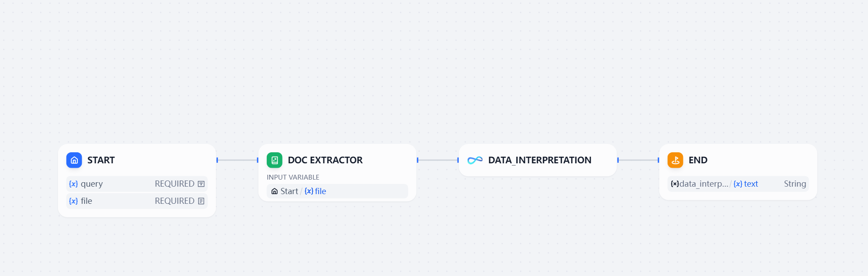Screen dimensions: 868x276
Task: Click the green Doc Extractor node icon
Action: point(275,160)
